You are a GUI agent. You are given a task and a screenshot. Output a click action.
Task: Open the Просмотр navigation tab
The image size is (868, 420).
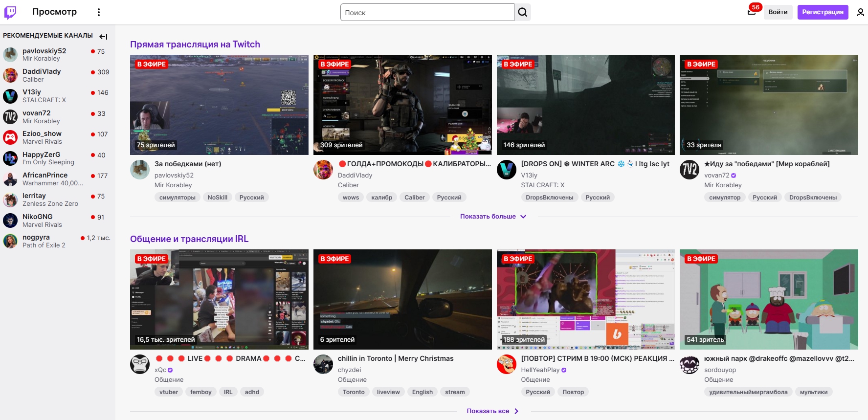(54, 12)
